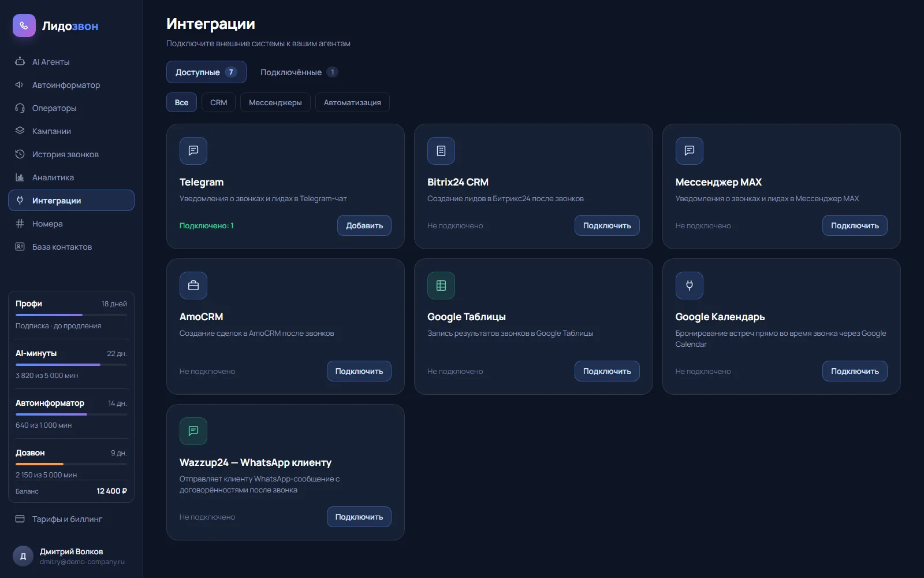Filter integrations by Автоматизация
This screenshot has height=578, width=924.
pos(352,102)
